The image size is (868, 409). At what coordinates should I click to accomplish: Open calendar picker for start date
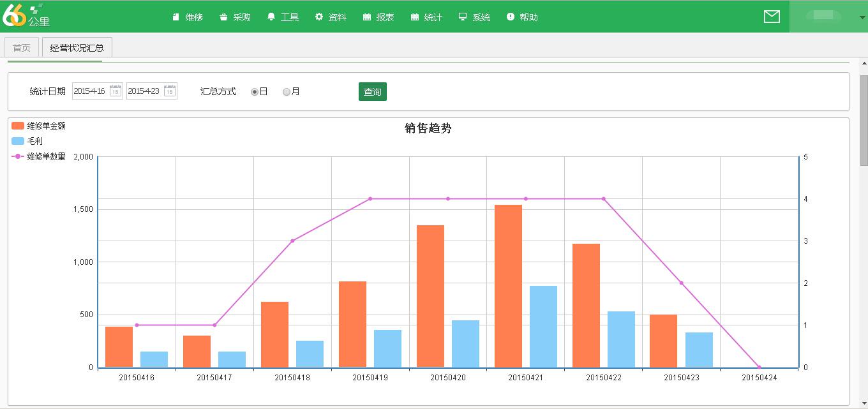coord(116,91)
